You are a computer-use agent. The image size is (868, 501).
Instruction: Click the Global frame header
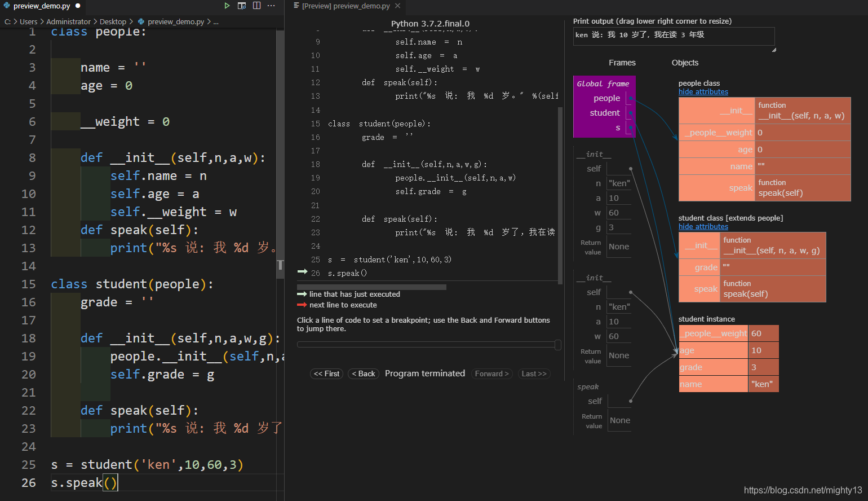click(x=603, y=83)
